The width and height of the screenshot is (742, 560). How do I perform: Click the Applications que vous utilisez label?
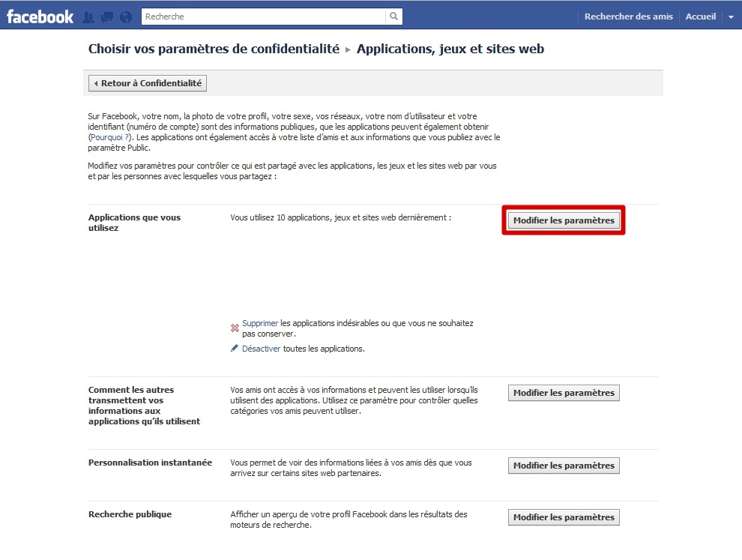tap(134, 223)
